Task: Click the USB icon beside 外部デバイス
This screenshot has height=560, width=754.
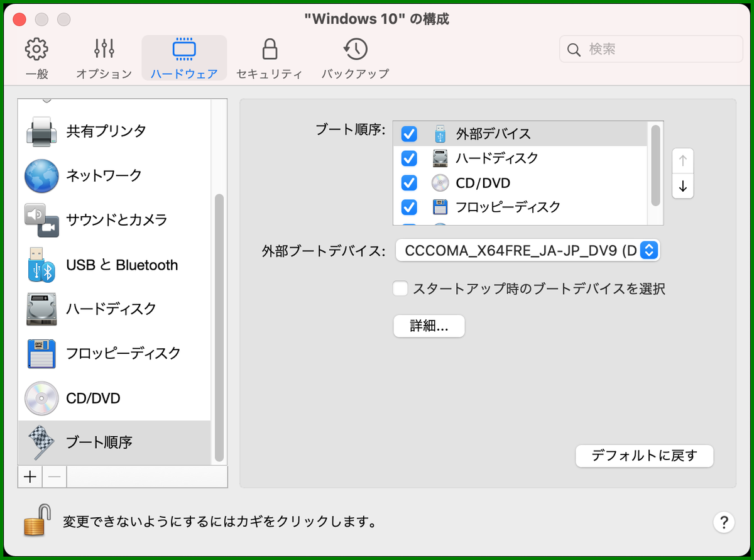Action: pyautogui.click(x=440, y=133)
